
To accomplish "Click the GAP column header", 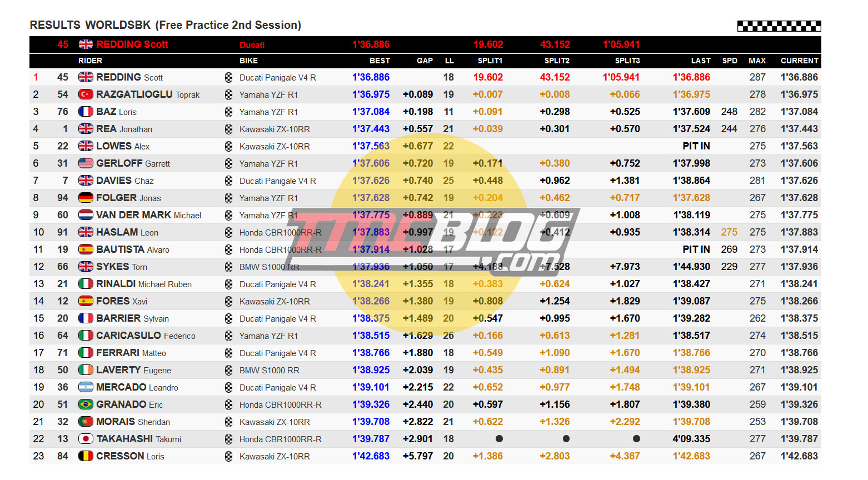I will click(425, 61).
